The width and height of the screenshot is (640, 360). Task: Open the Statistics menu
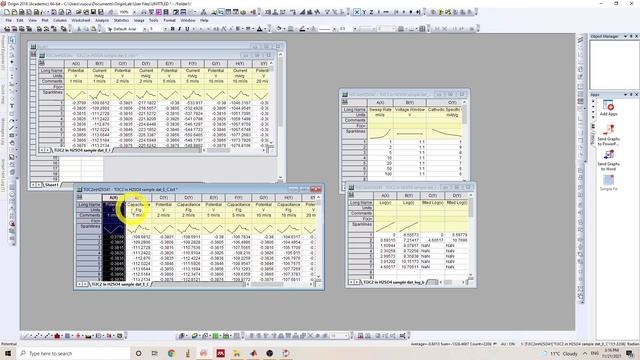tap(121, 20)
